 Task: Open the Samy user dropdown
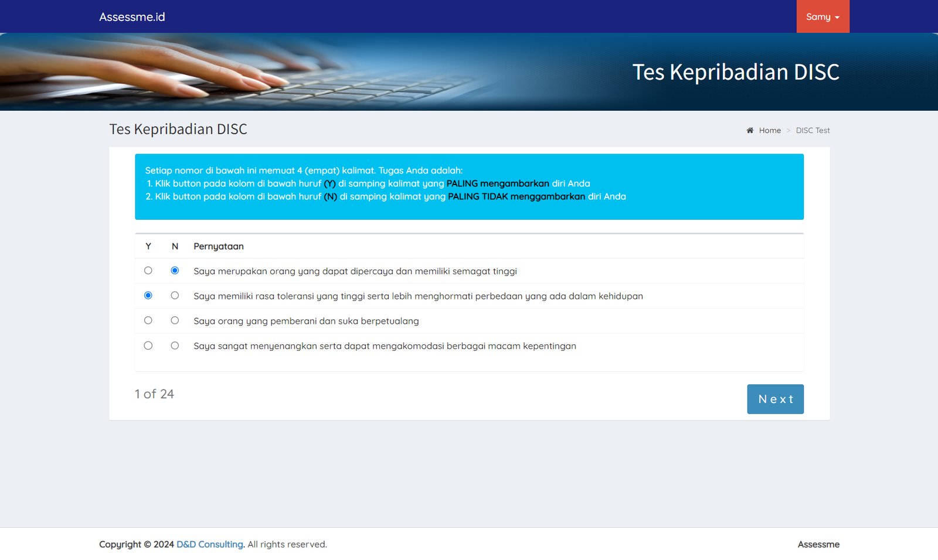tap(822, 17)
